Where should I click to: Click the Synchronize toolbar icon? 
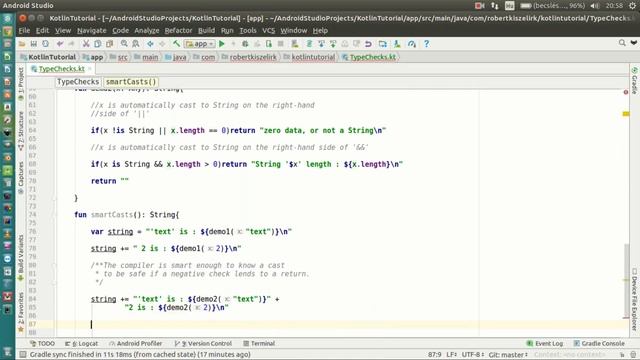click(45, 44)
